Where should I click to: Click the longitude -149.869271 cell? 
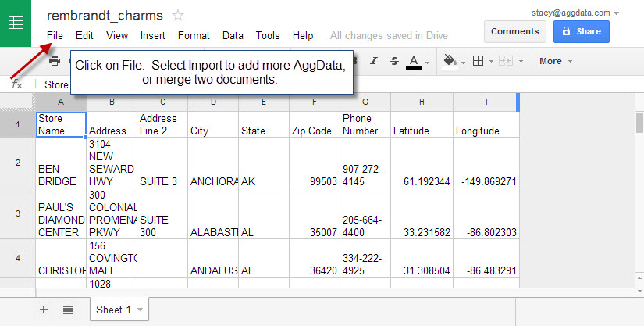point(486,163)
